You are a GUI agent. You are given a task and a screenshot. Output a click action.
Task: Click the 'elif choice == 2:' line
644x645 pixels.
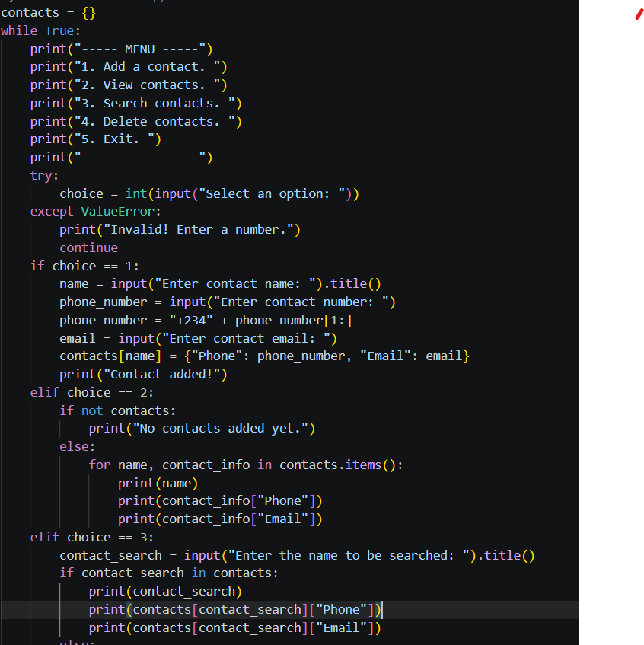[92, 392]
